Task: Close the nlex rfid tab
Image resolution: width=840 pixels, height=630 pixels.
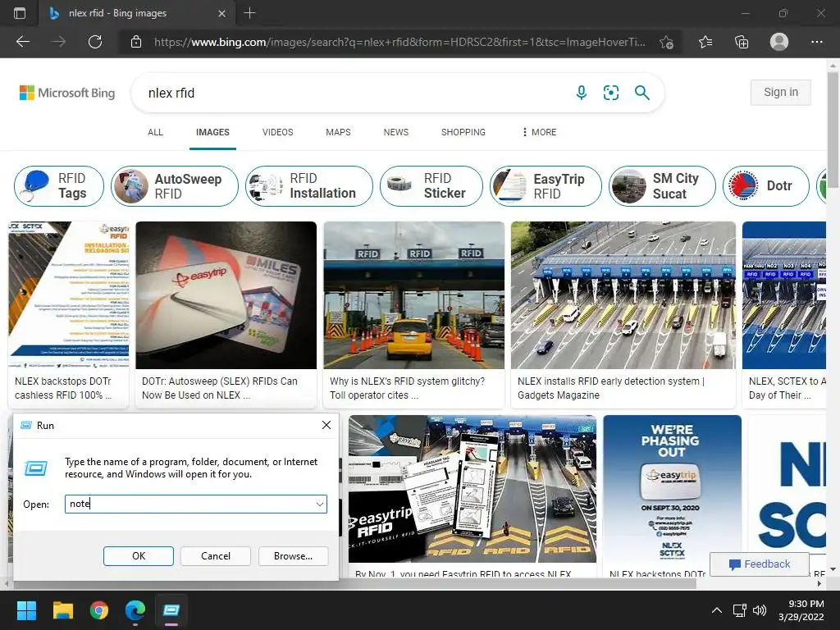Action: pos(221,13)
